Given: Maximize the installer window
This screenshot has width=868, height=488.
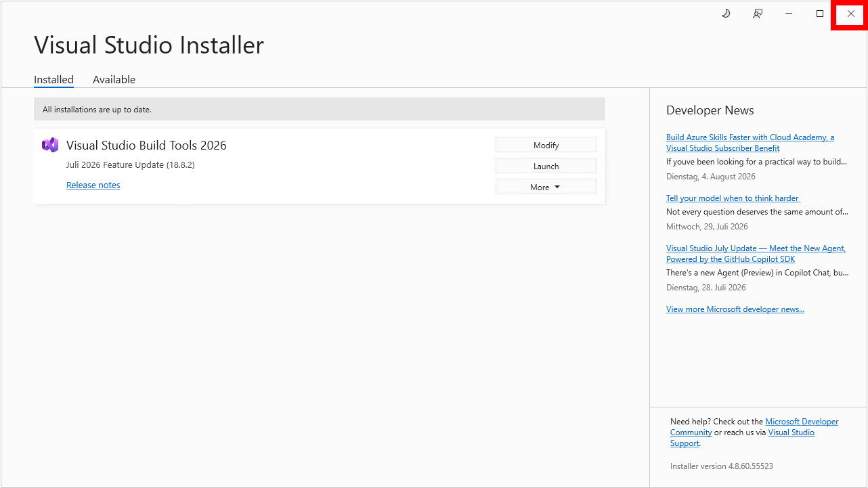Looking at the screenshot, I should click(820, 14).
